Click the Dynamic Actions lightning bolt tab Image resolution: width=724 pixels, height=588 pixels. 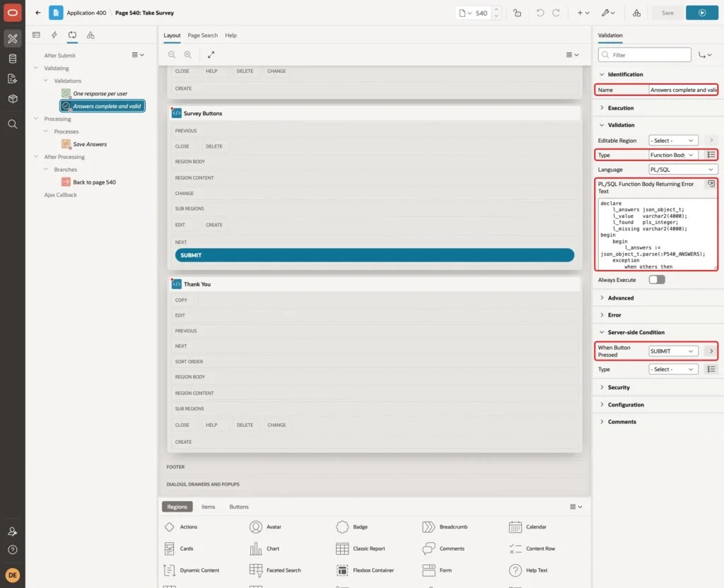coord(54,35)
